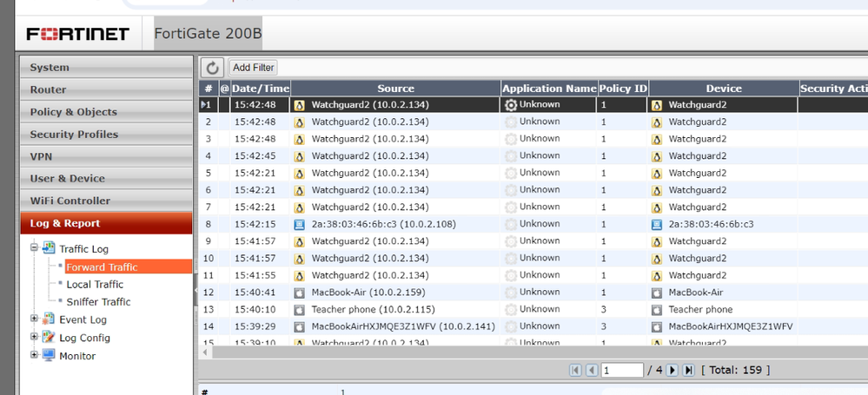This screenshot has height=395, width=868.
Task: Click the gear icon in row 14 Application
Action: coord(510,327)
